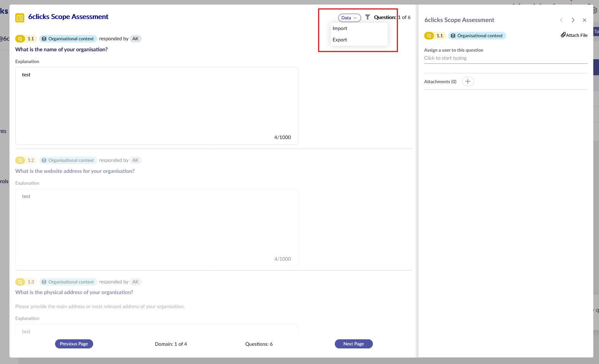599x364 pixels.
Task: Click 'Attachments (0)' label
Action: click(x=440, y=82)
